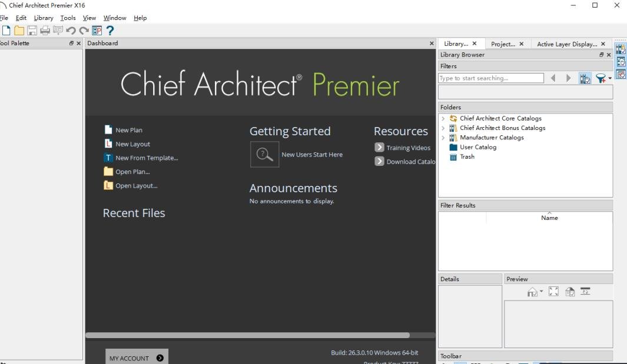This screenshot has width=627, height=364.
Task: Open the Edit menu
Action: 21,18
